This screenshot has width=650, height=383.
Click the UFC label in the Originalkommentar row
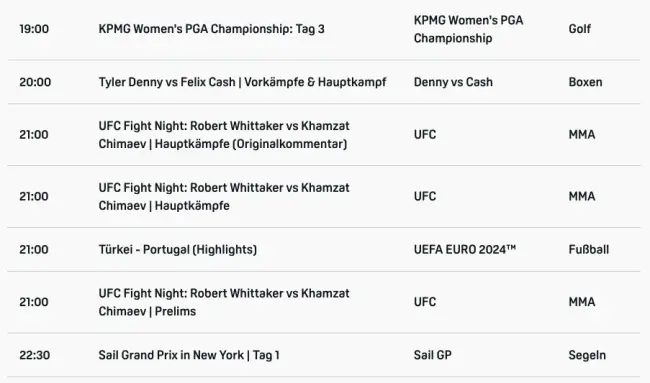click(x=425, y=135)
